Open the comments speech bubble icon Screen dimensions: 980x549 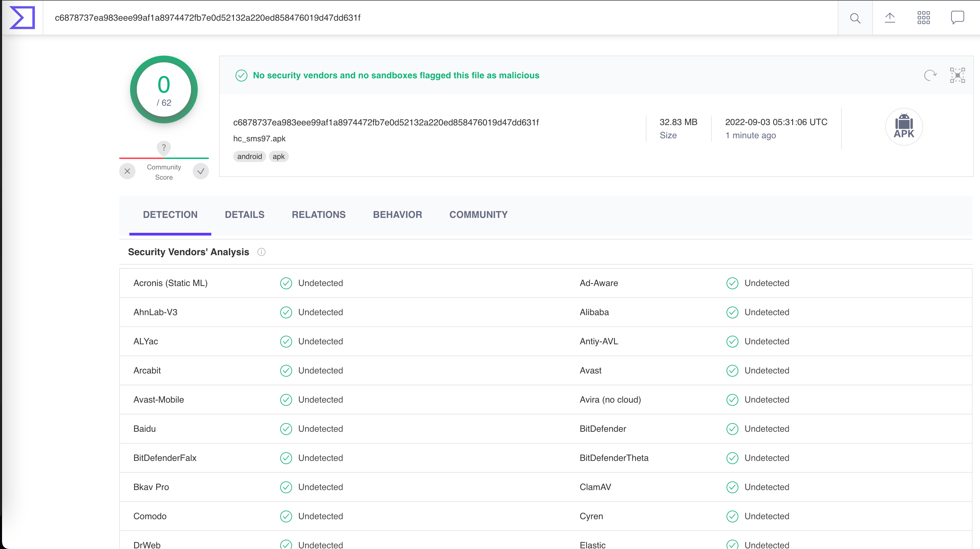[x=957, y=18]
